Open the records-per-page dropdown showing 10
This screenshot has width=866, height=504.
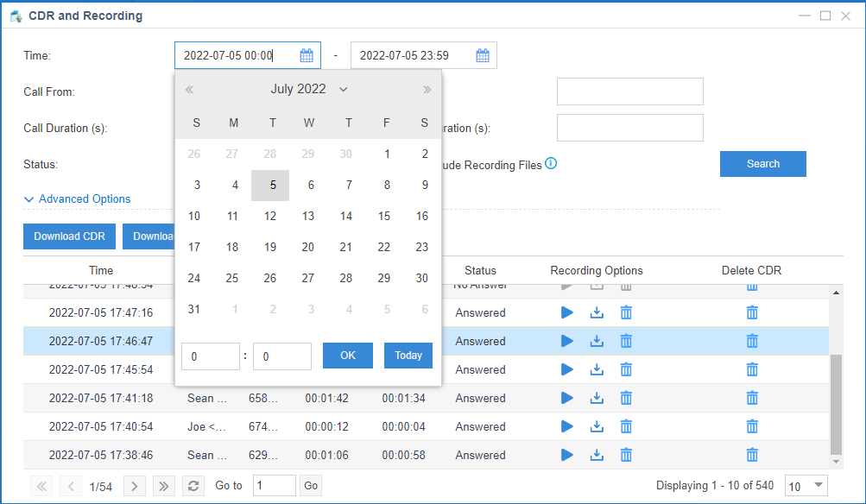[x=805, y=485]
